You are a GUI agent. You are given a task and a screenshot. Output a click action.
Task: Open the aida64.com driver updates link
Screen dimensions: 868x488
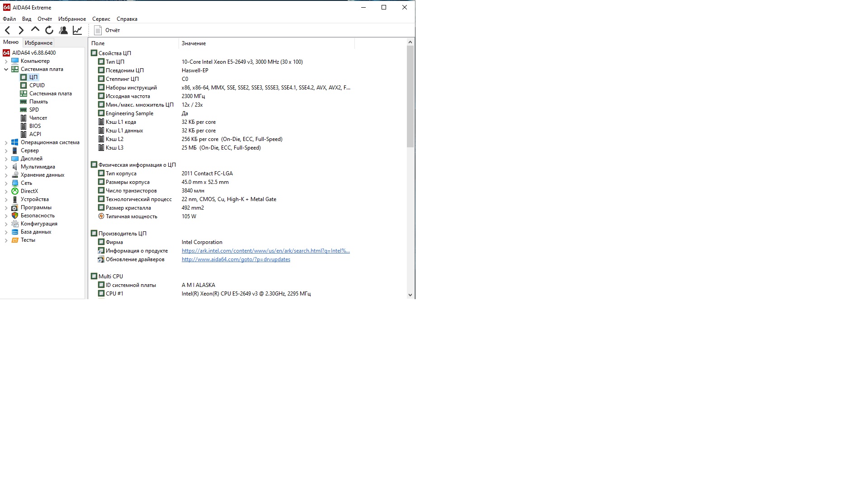click(x=236, y=259)
